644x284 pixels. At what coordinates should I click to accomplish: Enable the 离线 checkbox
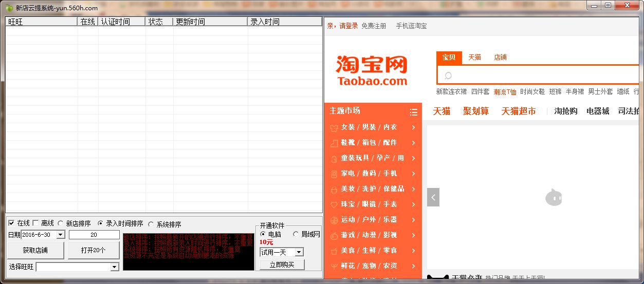tap(35, 223)
